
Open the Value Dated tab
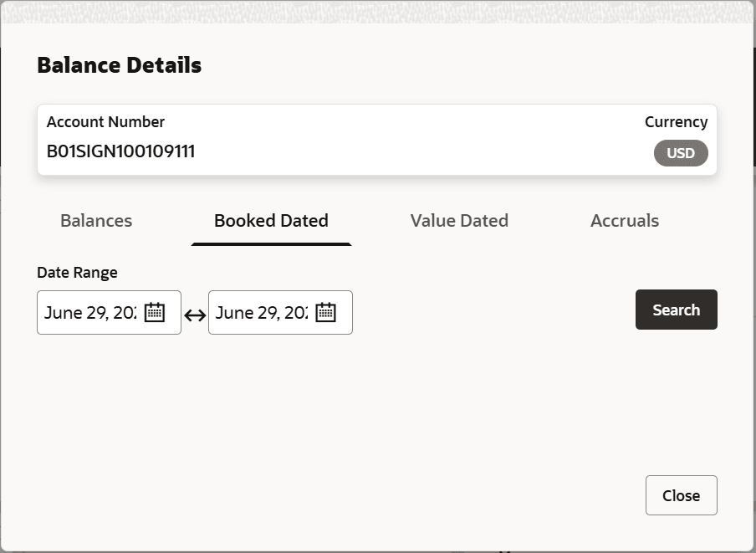pyautogui.click(x=459, y=221)
